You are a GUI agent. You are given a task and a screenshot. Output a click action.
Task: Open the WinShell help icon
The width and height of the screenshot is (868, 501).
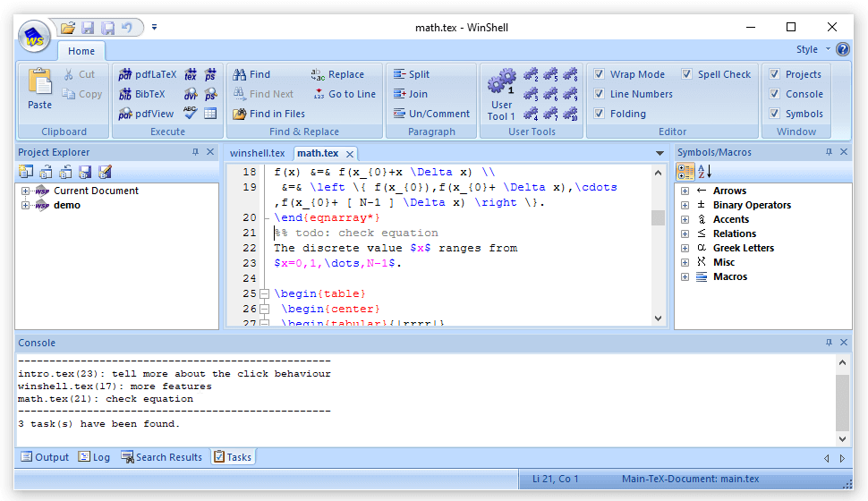842,49
